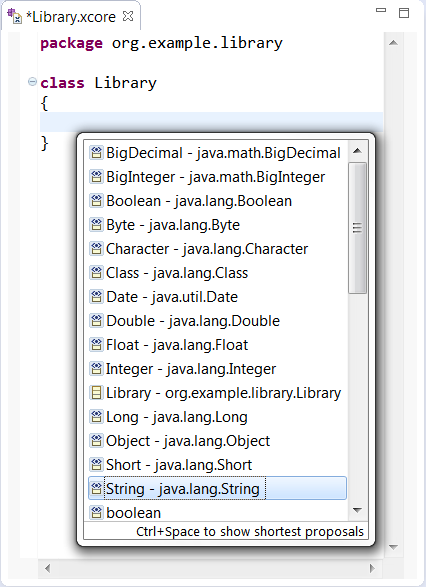Click the data type icon next to BigDecimal
The image size is (426, 587).
pyautogui.click(x=96, y=153)
